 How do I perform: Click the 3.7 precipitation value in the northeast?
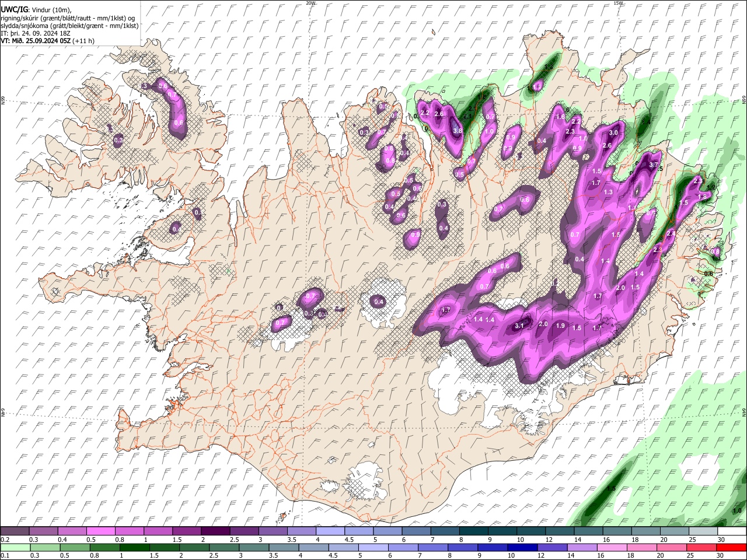pyautogui.click(x=654, y=164)
